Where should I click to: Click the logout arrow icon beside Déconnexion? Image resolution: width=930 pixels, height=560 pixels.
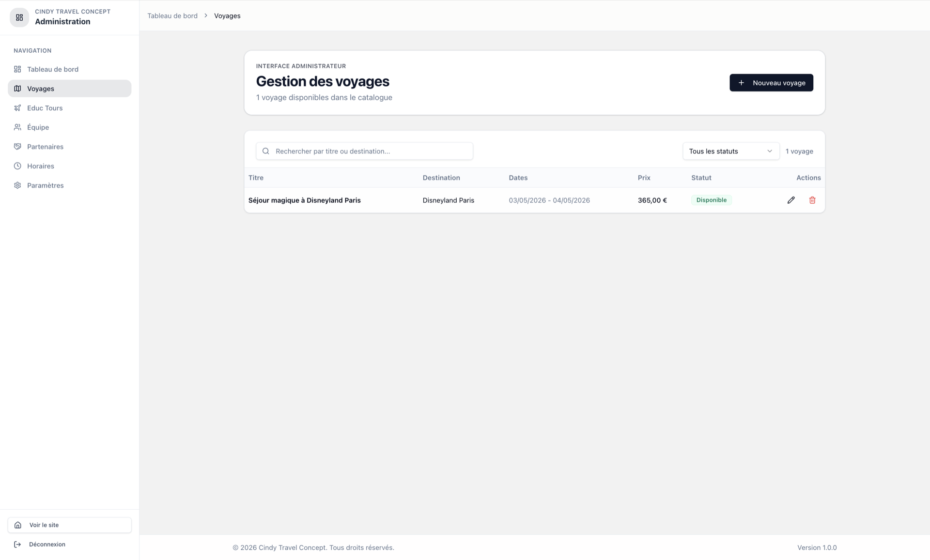pos(17,544)
